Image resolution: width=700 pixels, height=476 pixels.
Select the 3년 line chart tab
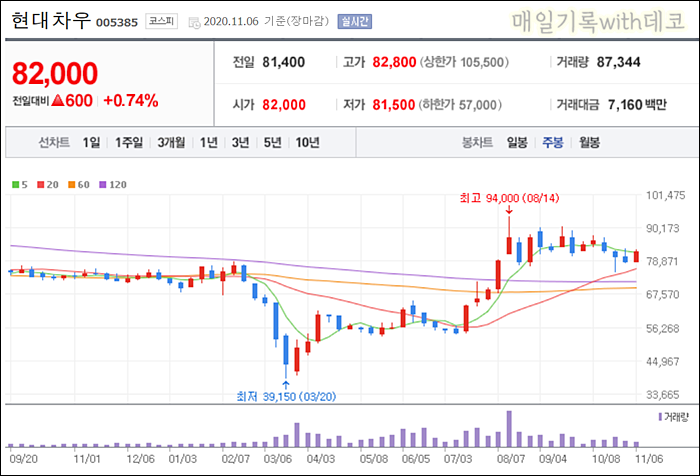click(241, 142)
